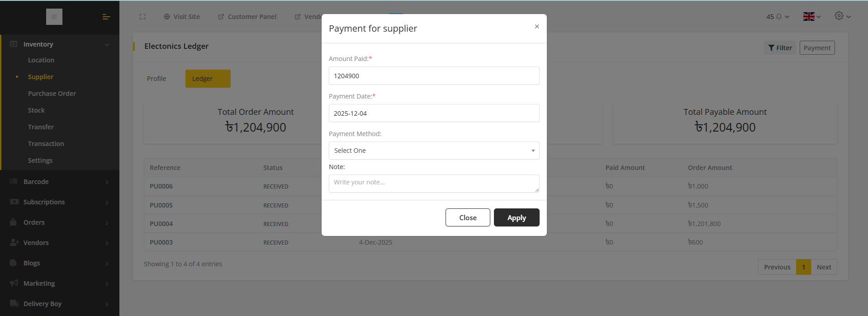Click the Status column header
The width and height of the screenshot is (868, 316).
click(273, 168)
